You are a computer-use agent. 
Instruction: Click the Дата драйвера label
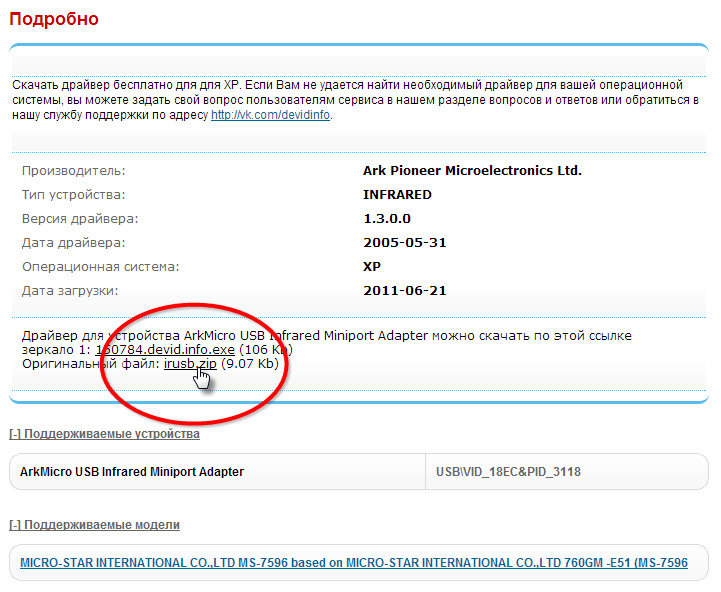pyautogui.click(x=74, y=242)
